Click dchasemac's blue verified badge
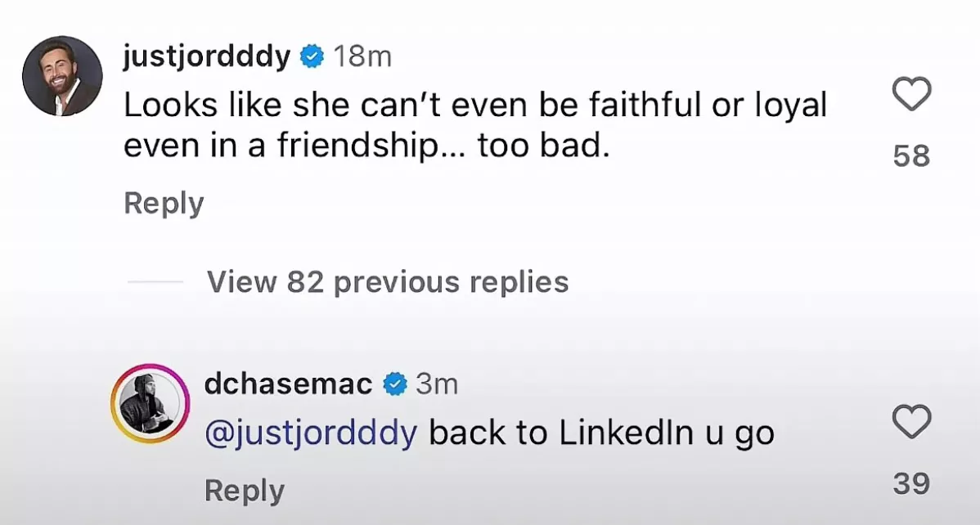The image size is (980, 525). tap(396, 383)
